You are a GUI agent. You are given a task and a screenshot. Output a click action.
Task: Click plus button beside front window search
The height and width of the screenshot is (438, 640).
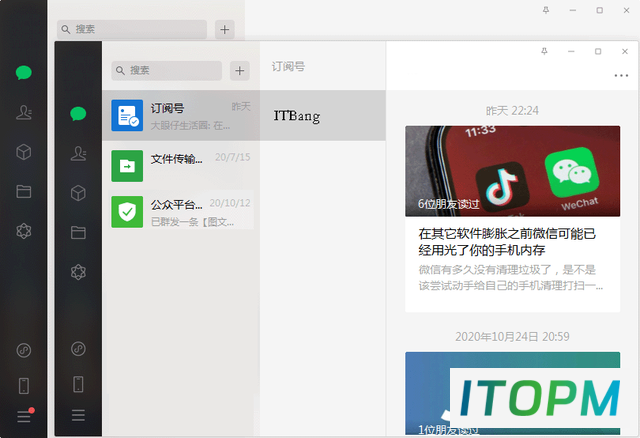point(240,71)
